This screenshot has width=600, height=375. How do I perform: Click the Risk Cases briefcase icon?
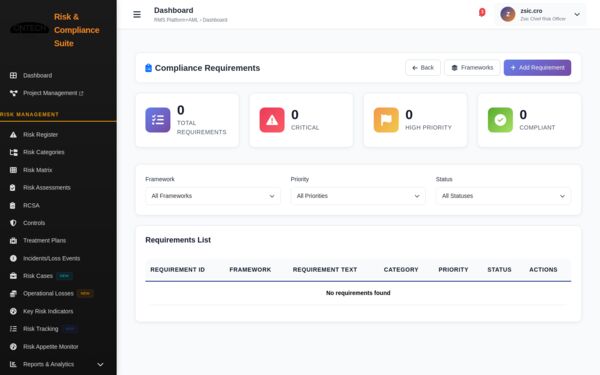point(13,276)
